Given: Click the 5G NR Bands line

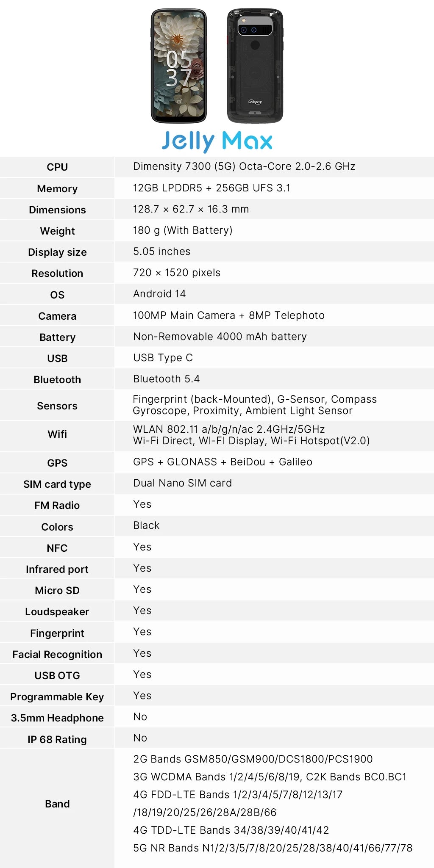Looking at the screenshot, I should (273, 848).
